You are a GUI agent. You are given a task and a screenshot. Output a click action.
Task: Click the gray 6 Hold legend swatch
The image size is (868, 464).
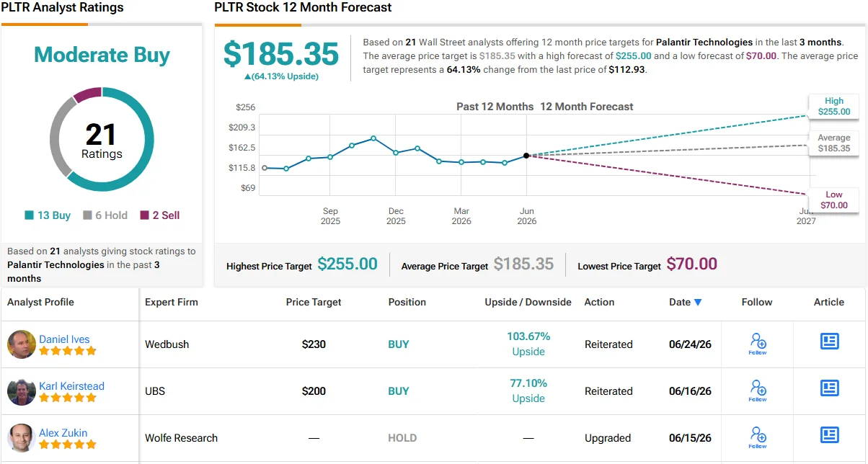coord(87,215)
